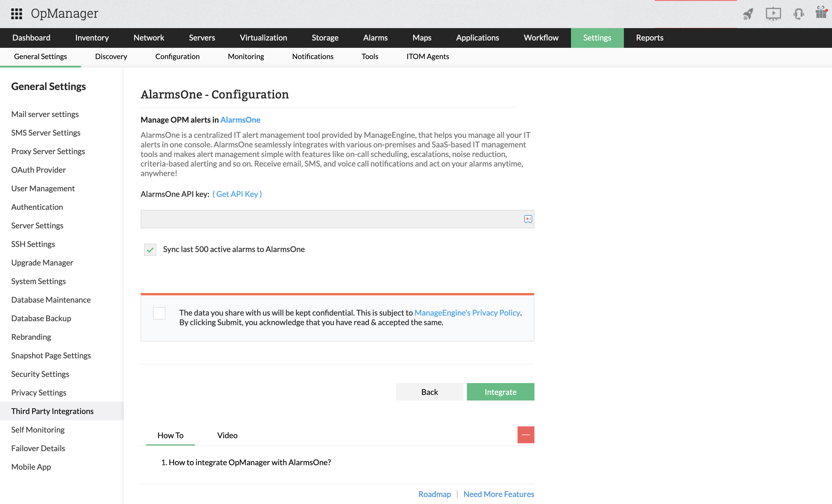Expand the Video tab section
The width and height of the screenshot is (832, 504).
(x=228, y=435)
